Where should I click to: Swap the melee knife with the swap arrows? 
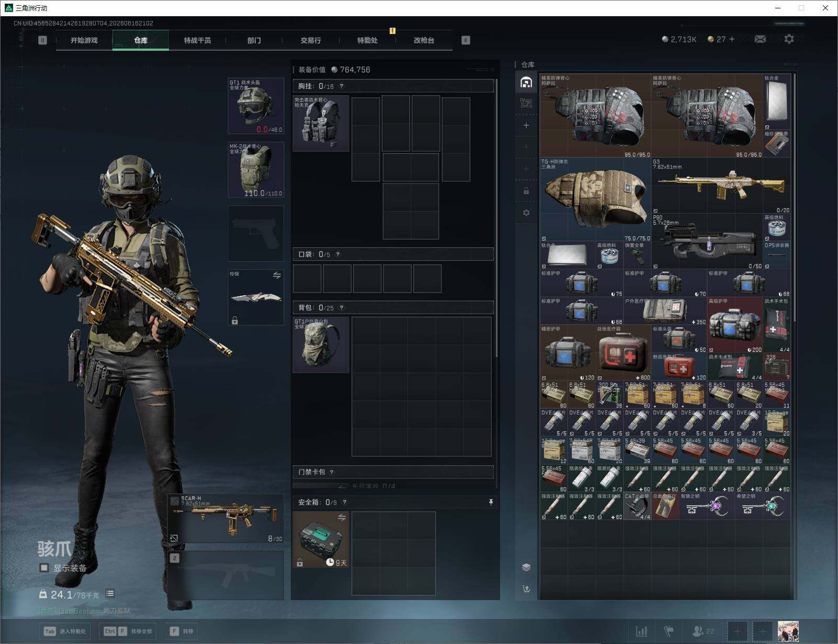pyautogui.click(x=277, y=275)
